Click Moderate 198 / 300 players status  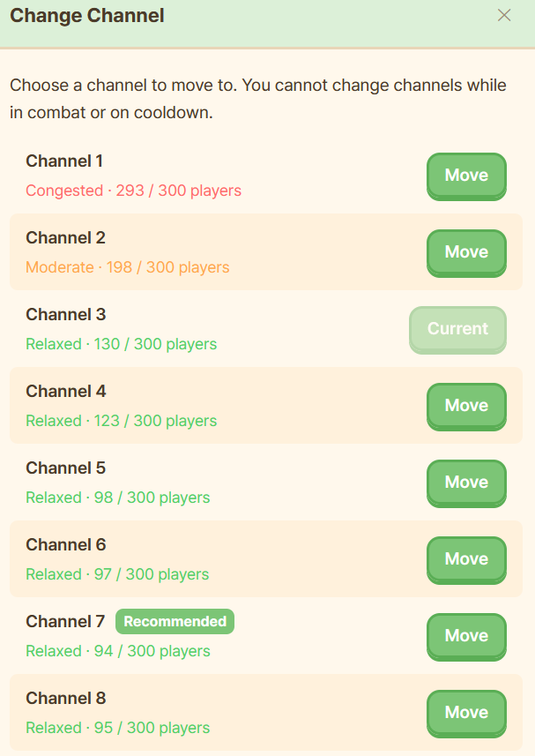tap(128, 267)
